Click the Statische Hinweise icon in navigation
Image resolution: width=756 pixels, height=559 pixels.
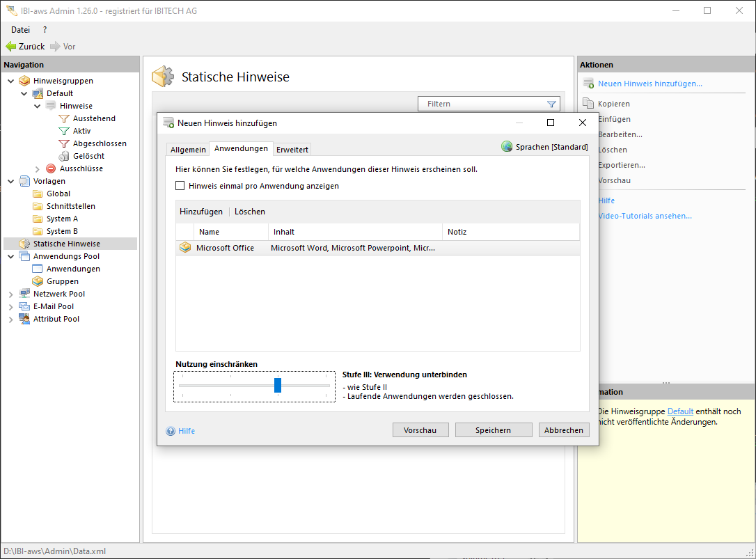coord(24,244)
